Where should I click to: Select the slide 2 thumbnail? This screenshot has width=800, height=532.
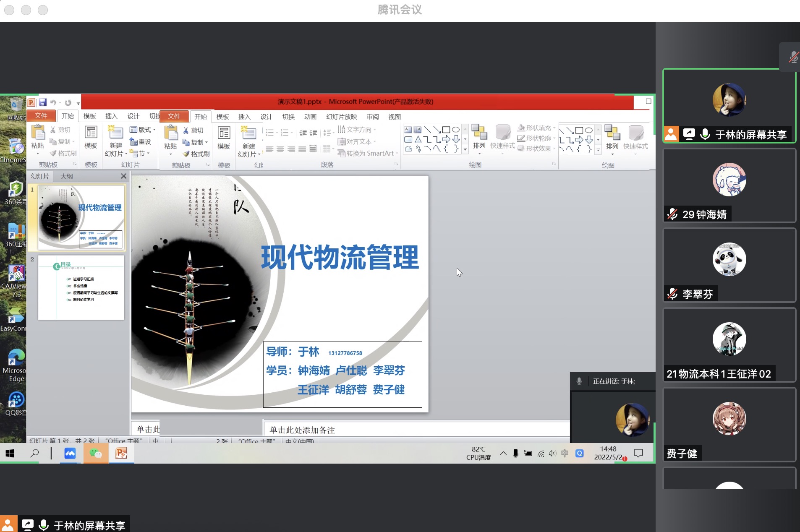(81, 287)
